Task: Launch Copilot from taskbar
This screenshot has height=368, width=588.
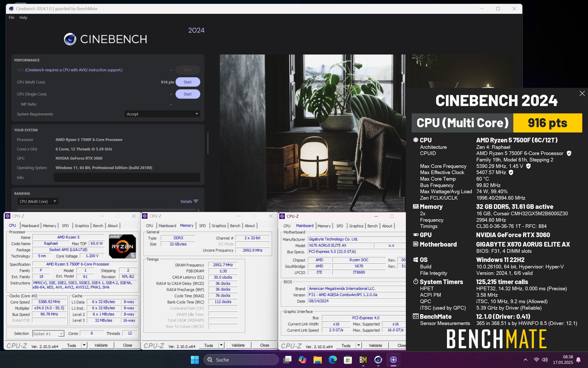Action: point(302,359)
